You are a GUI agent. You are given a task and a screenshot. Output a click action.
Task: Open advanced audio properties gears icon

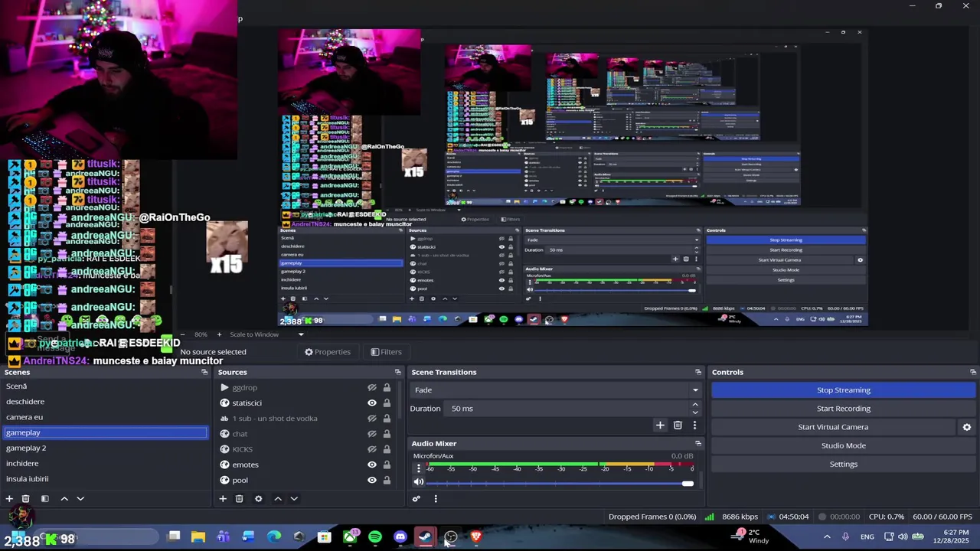click(416, 498)
